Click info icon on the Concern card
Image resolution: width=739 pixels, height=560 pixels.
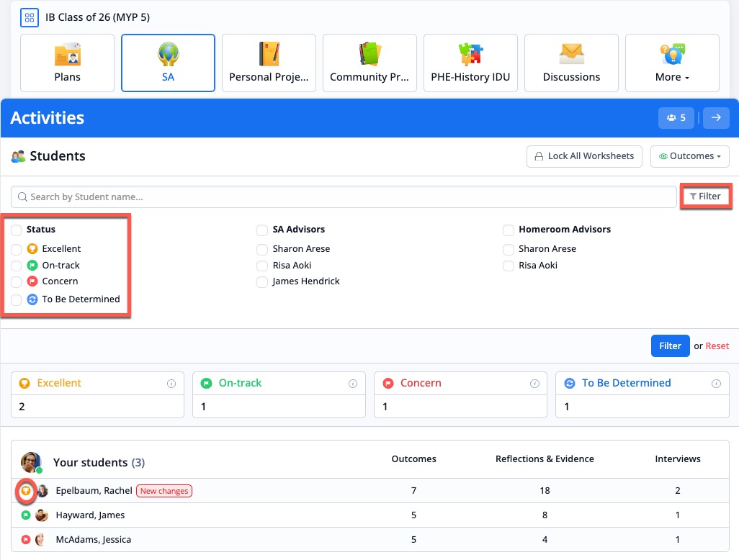point(534,384)
